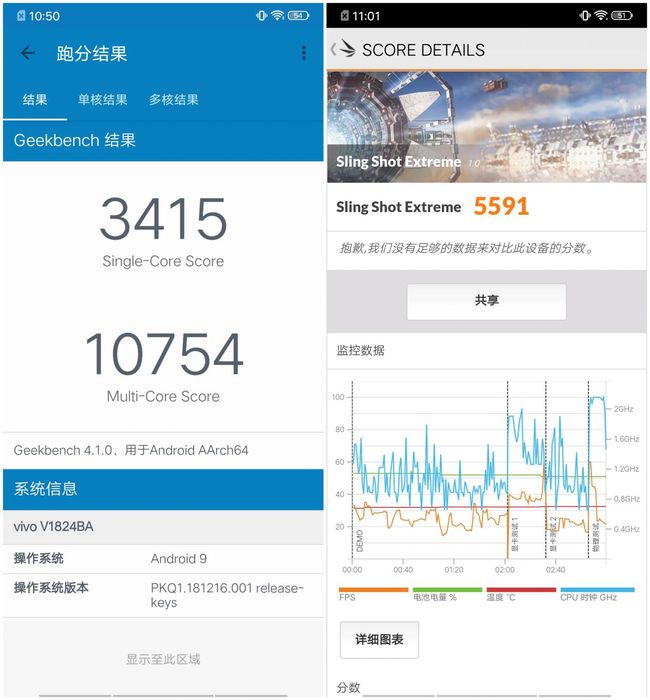Tap the SCORE DETAILS title
650x700 pixels.
[x=423, y=50]
